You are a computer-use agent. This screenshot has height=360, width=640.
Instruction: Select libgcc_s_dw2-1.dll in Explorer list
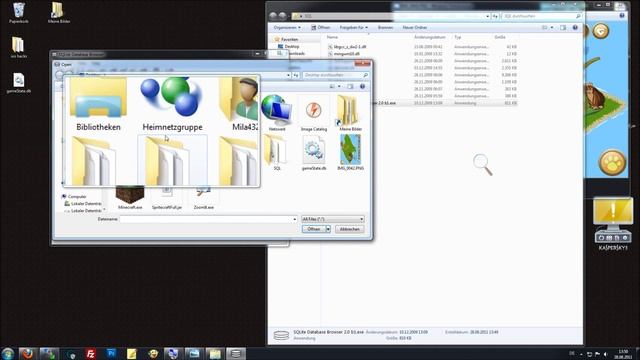[347, 47]
